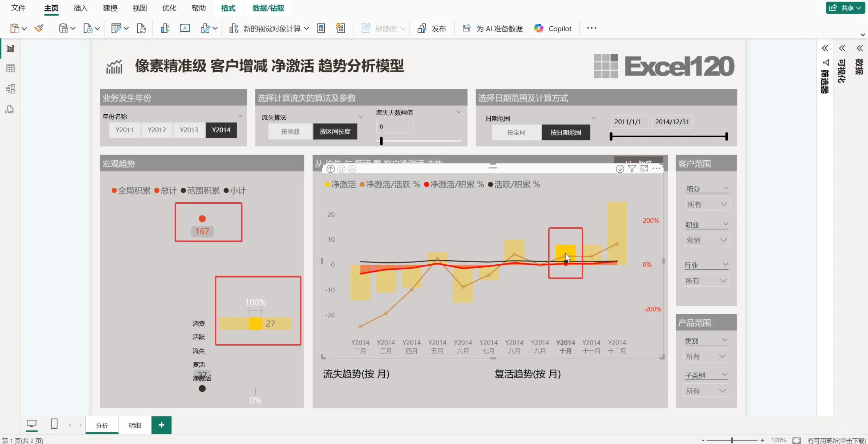868x444 pixels.
Task: Switch to the 明细 page tab
Action: click(x=134, y=425)
